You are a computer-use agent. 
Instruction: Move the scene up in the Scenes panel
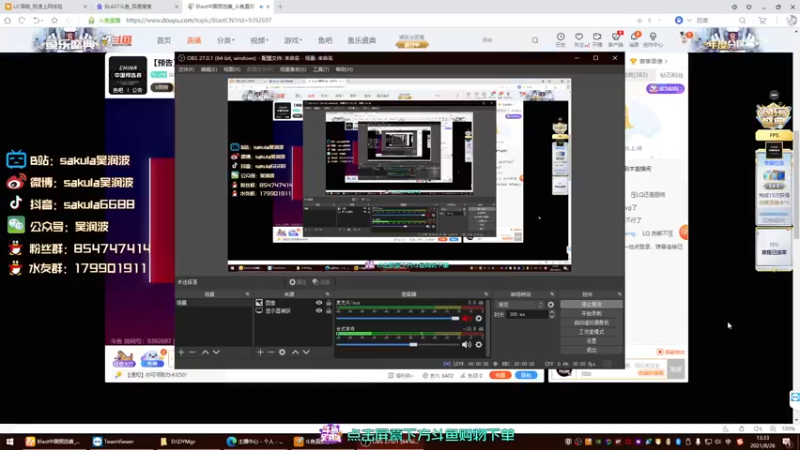pos(205,352)
